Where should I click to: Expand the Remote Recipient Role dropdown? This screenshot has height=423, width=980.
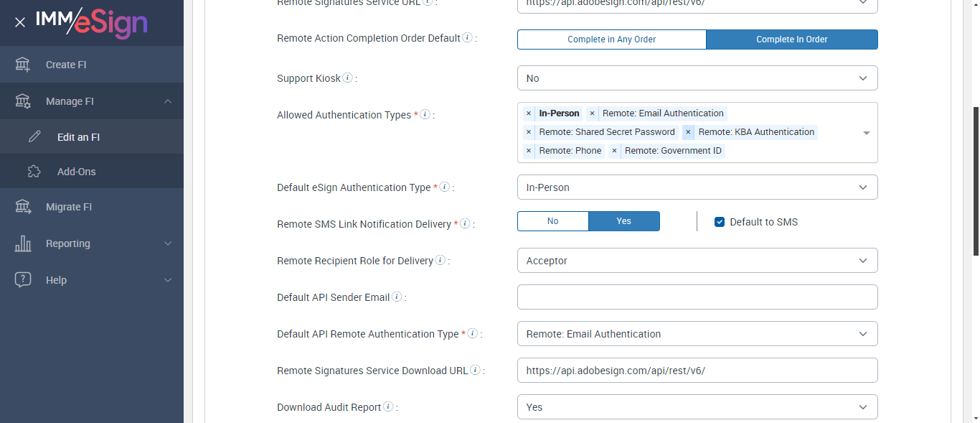(697, 261)
